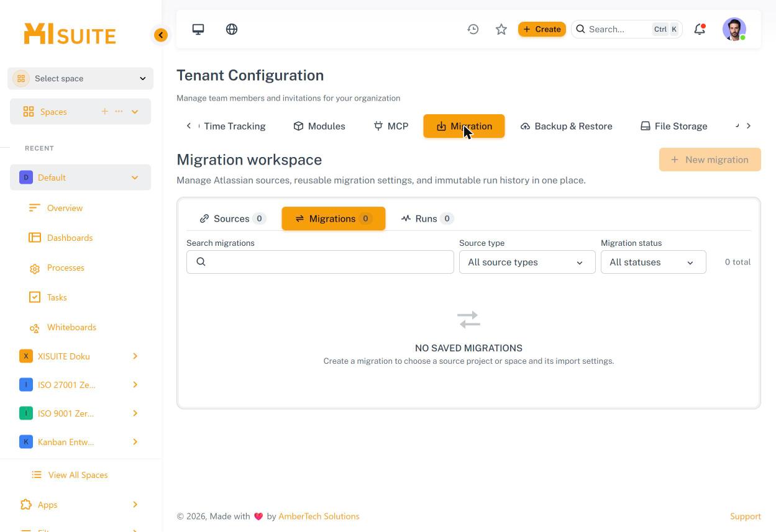Open the Select space dropdown
The width and height of the screenshot is (776, 532).
[x=81, y=78]
